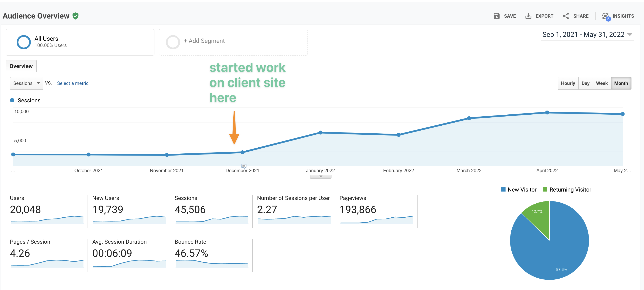The height and width of the screenshot is (290, 644).
Task: Click the Select a metric link
Action: (72, 83)
